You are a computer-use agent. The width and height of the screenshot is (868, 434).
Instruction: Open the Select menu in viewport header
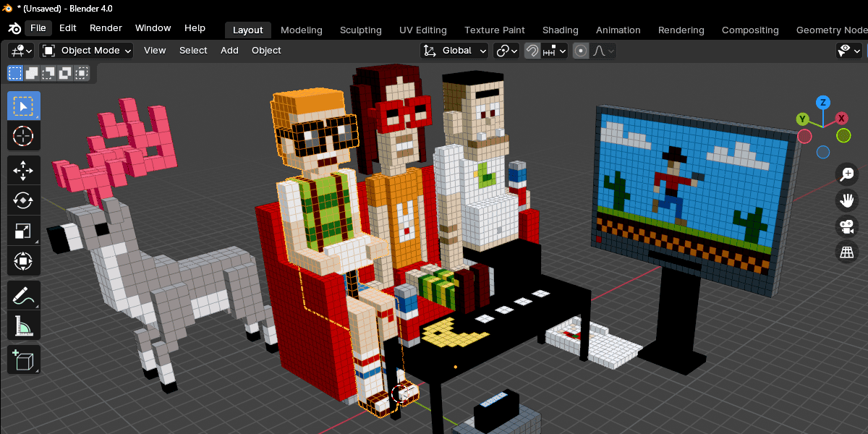[x=193, y=51]
